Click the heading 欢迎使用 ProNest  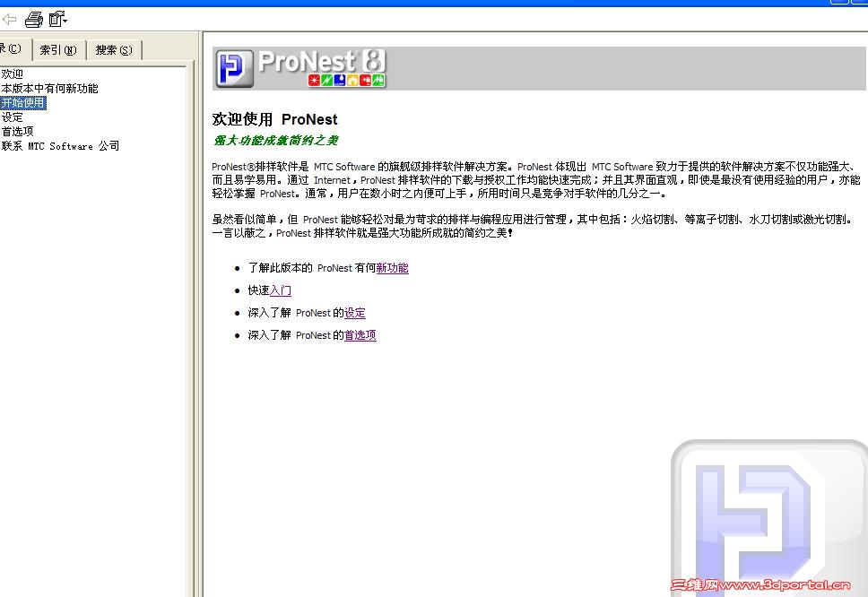274,119
